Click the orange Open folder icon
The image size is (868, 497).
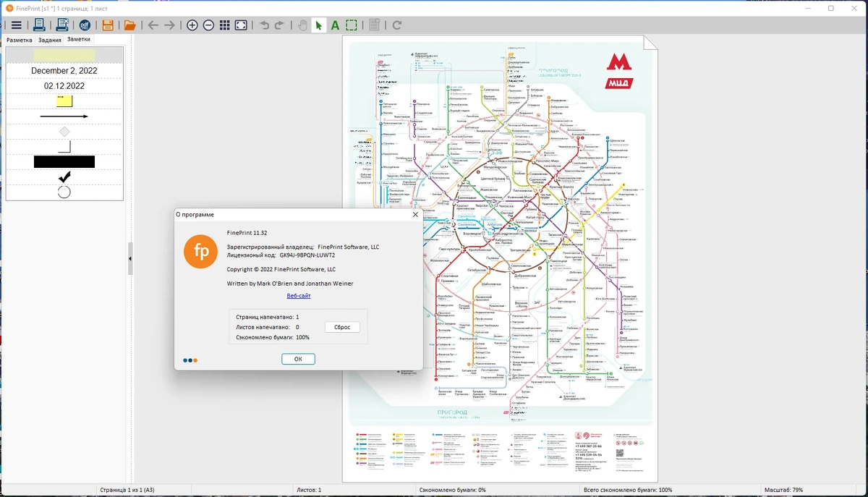pyautogui.click(x=129, y=25)
